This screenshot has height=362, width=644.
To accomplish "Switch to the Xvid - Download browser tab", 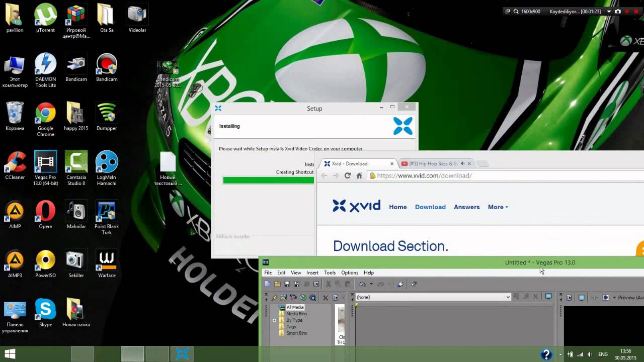I will (358, 163).
